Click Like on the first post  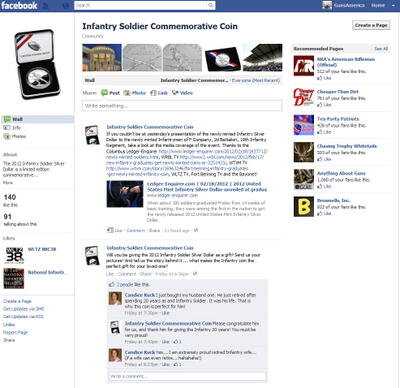(x=118, y=230)
